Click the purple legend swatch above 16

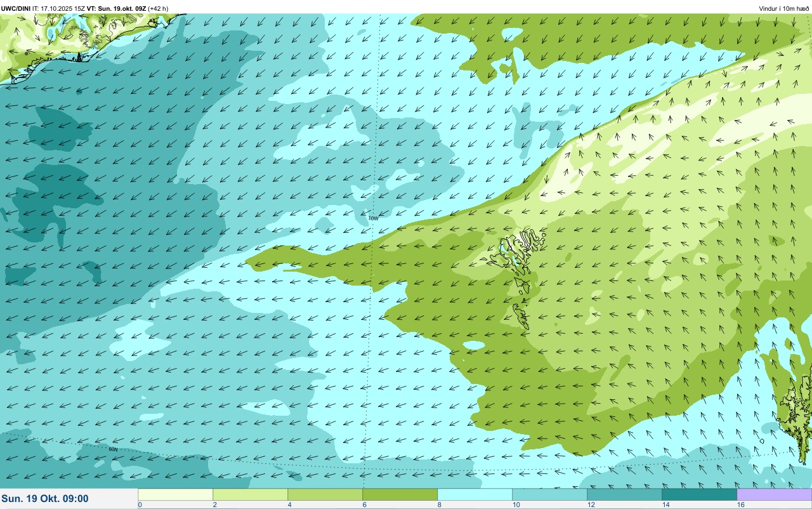775,494
